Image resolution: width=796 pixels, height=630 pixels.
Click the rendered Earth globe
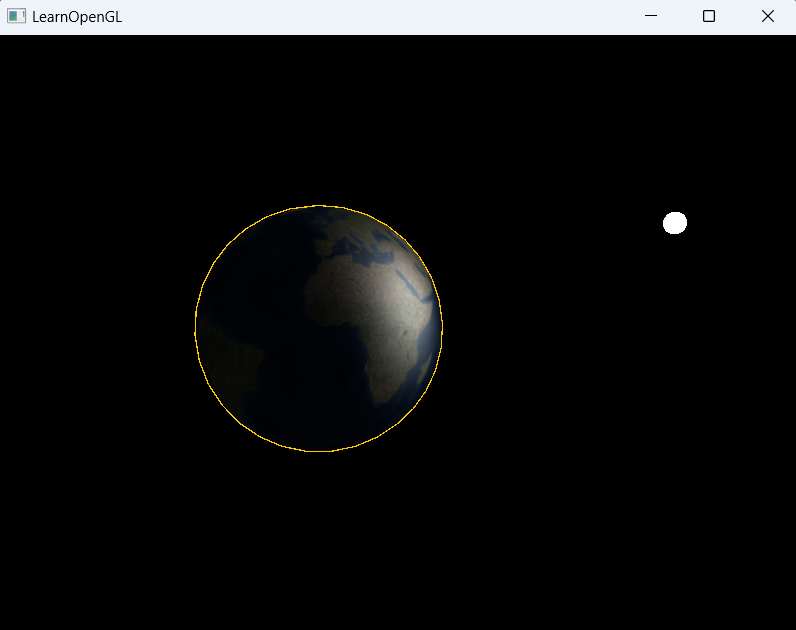[x=319, y=328]
